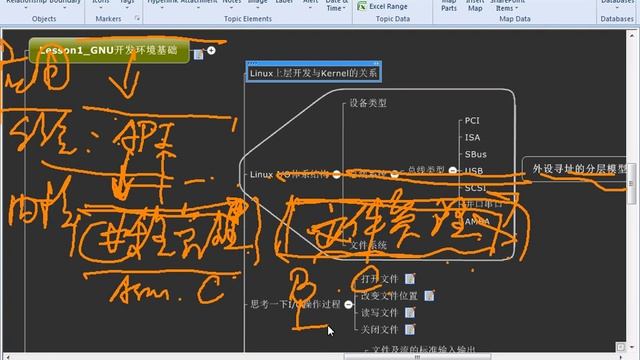Select the USB subtopic

coord(474,171)
